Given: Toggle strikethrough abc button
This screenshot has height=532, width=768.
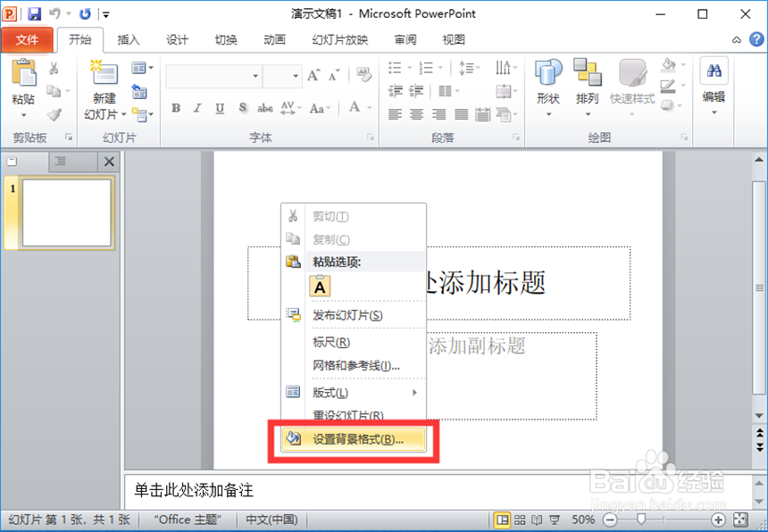Looking at the screenshot, I should pyautogui.click(x=265, y=108).
